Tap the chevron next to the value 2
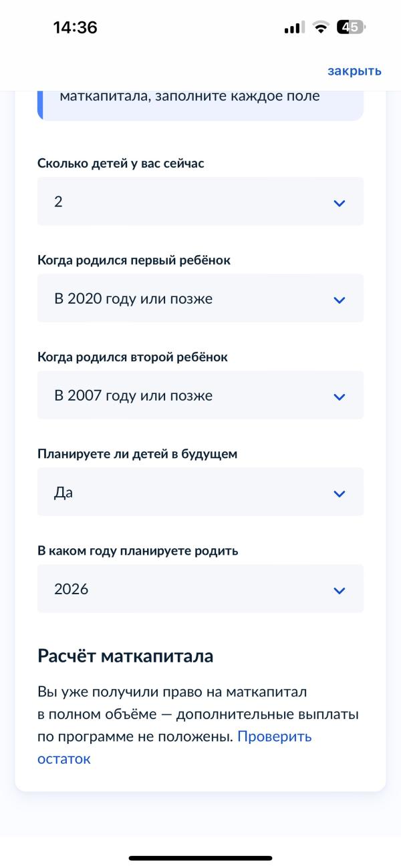 tap(340, 202)
